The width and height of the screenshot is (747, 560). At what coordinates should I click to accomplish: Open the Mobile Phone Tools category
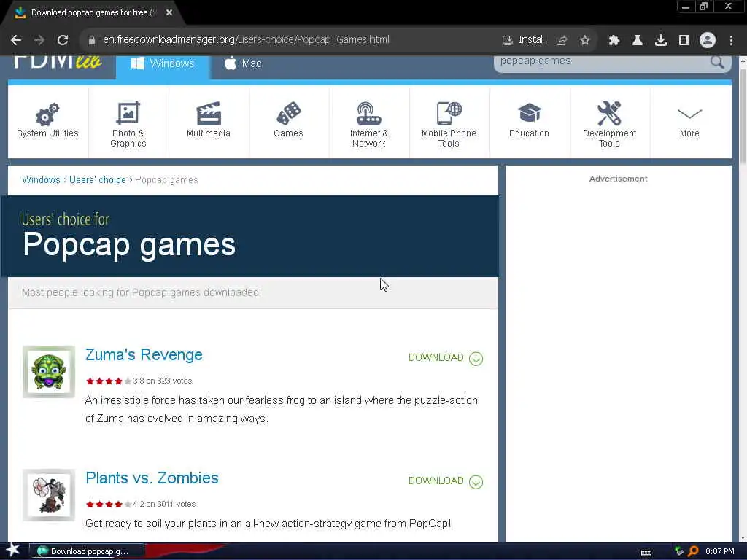[449, 124]
